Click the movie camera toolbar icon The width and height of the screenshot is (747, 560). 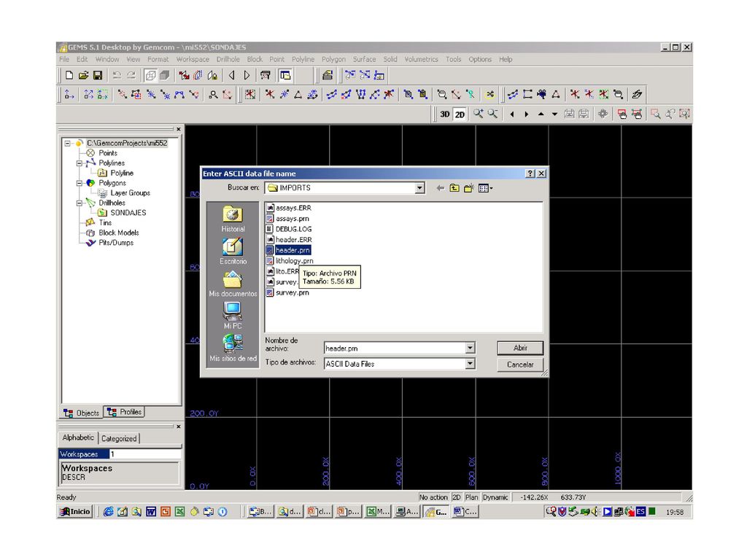click(542, 94)
